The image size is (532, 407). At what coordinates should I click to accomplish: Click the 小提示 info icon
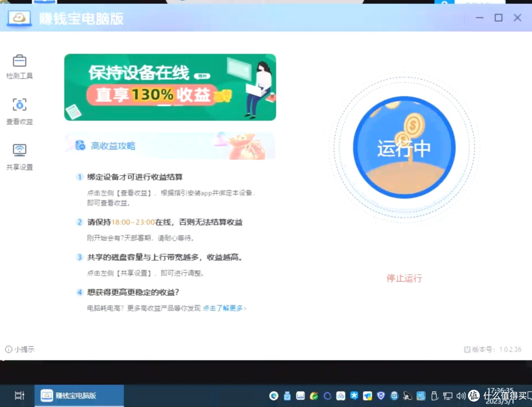8,349
